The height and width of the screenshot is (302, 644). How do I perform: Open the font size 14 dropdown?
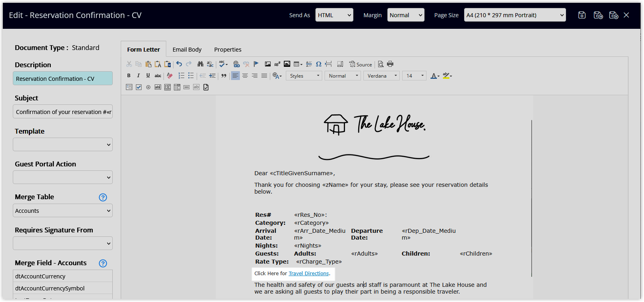(414, 76)
